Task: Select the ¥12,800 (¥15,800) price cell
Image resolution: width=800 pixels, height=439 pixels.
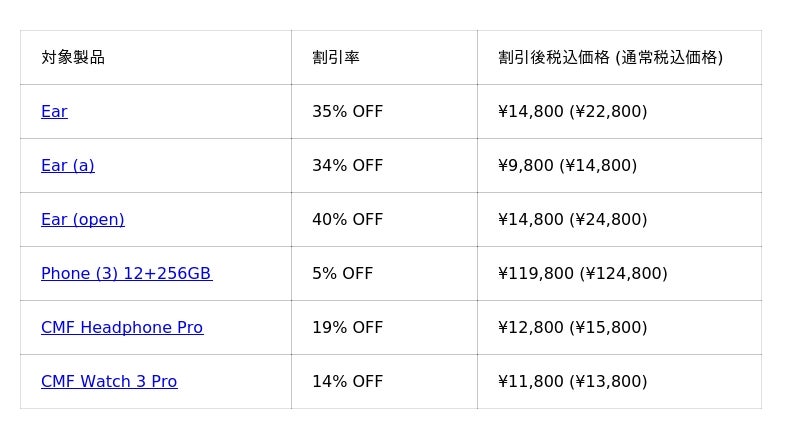Action: 572,328
